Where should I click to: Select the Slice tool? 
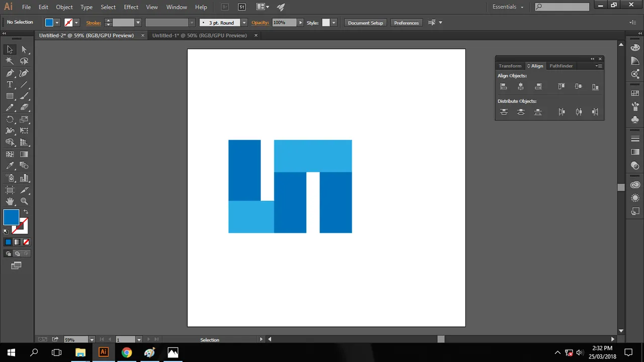pyautogui.click(x=24, y=190)
